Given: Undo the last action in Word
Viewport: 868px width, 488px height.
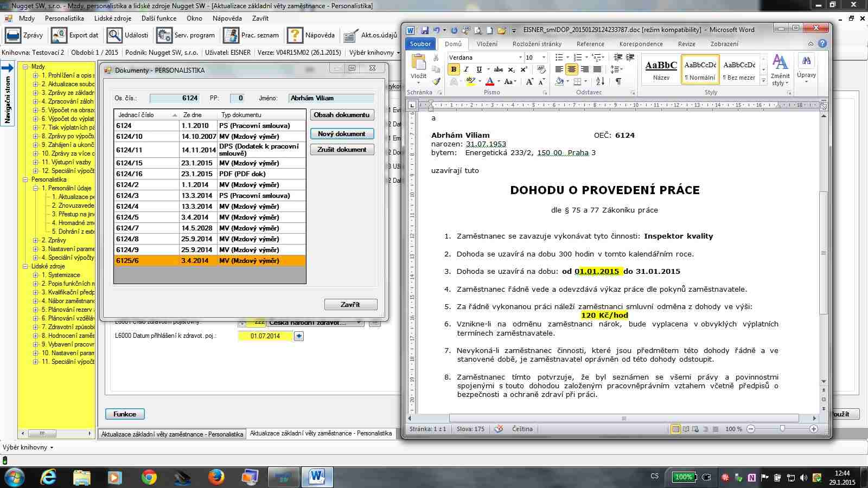Looking at the screenshot, I should click(436, 30).
